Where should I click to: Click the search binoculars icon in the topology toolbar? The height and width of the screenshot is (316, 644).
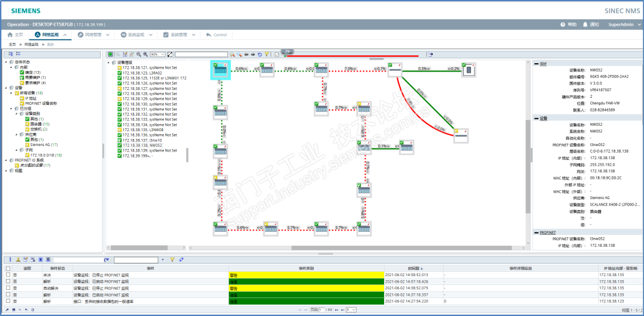tap(233, 54)
